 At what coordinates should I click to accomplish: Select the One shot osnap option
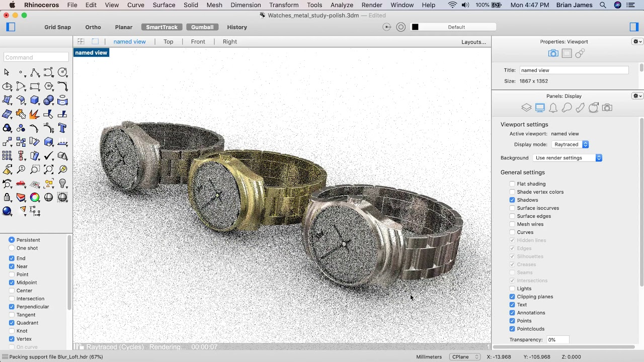pos(12,248)
